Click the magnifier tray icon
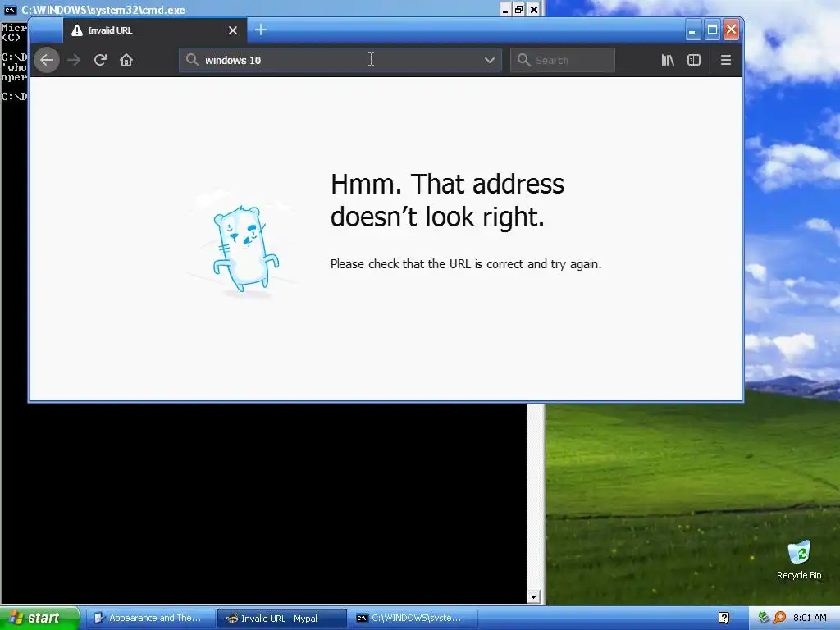The image size is (840, 630). coord(780,619)
